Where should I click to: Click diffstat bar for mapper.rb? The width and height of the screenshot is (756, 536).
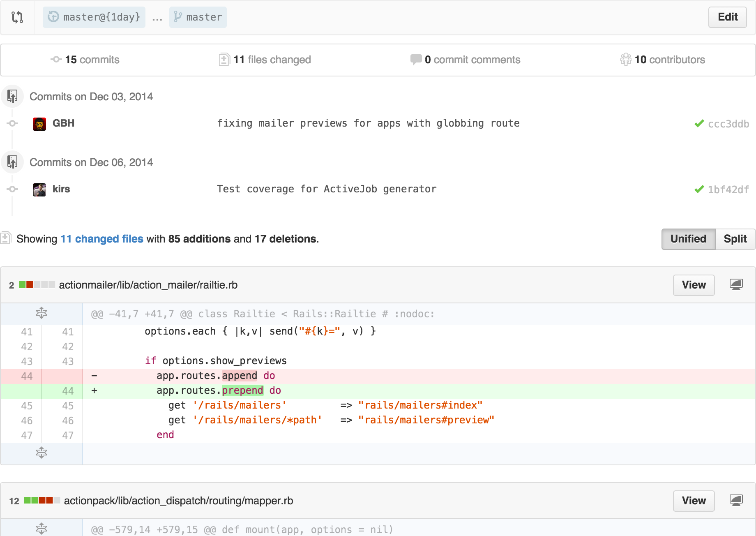42,500
